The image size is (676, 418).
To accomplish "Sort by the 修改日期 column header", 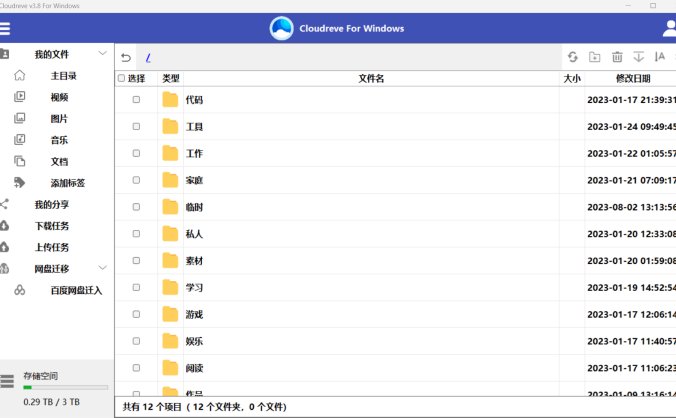I will 633,78.
